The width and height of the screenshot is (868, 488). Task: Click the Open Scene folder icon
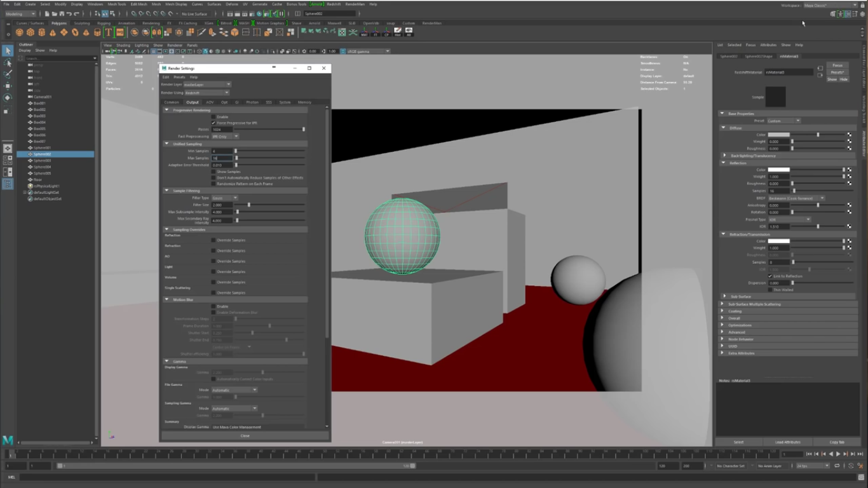tap(55, 14)
